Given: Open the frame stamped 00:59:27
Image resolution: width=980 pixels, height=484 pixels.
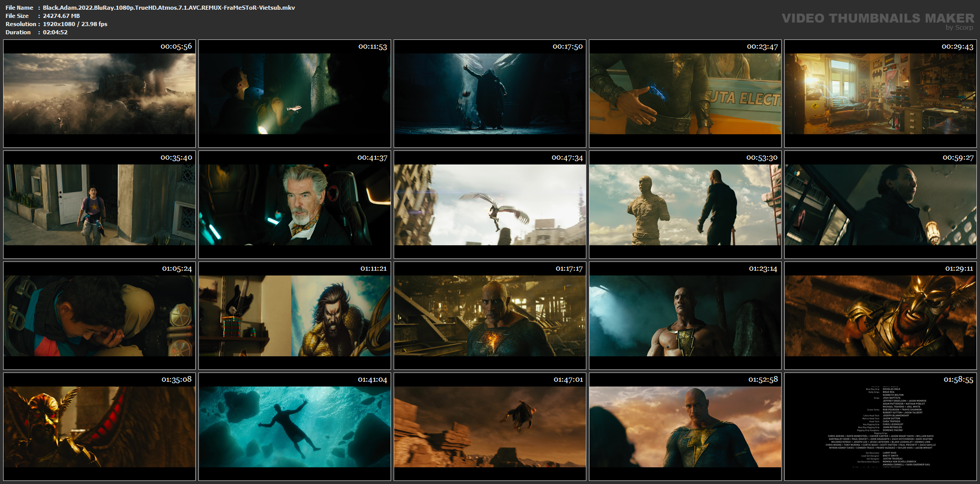Looking at the screenshot, I should 880,205.
